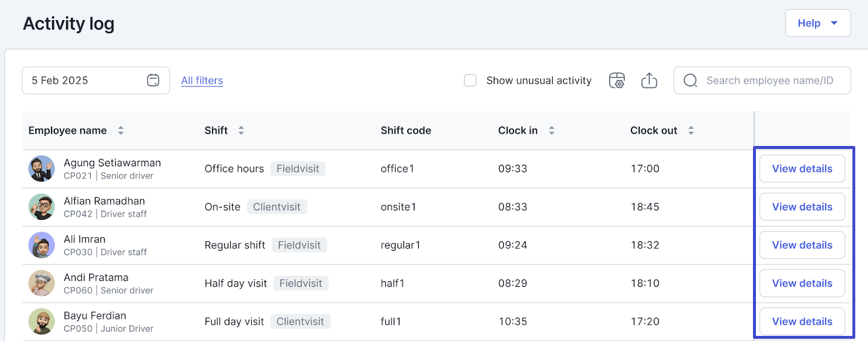
Task: View details for Alfian Ramadhan
Action: [x=802, y=207]
